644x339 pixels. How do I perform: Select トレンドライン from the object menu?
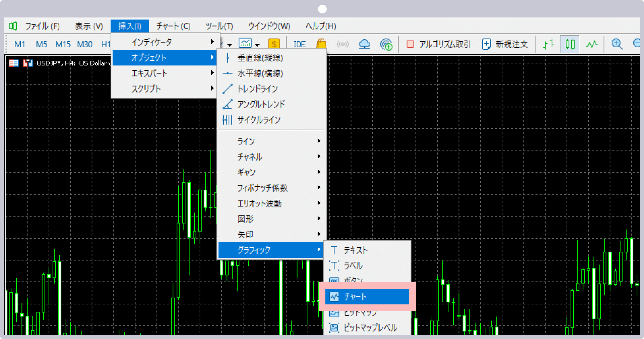coord(257,89)
